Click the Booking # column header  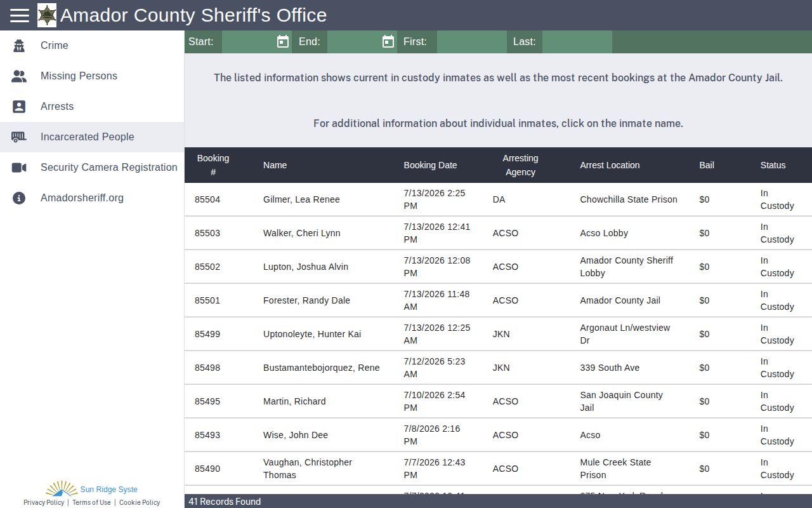pos(213,165)
